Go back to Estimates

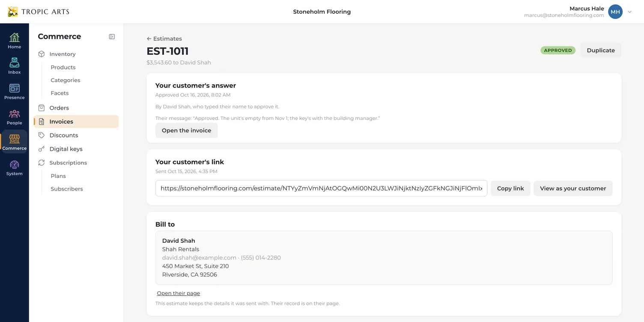164,39
